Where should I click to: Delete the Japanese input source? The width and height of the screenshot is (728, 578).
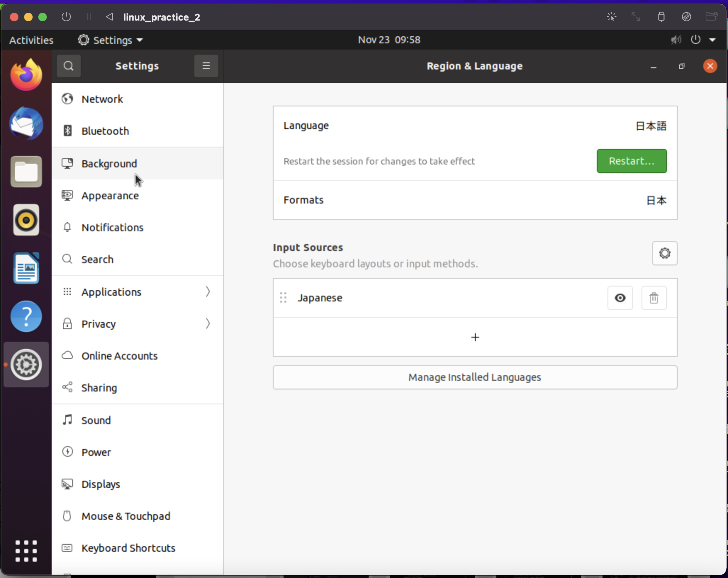(654, 298)
